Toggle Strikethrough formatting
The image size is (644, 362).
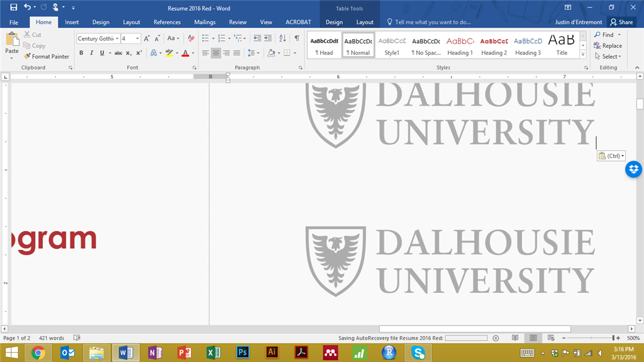118,53
